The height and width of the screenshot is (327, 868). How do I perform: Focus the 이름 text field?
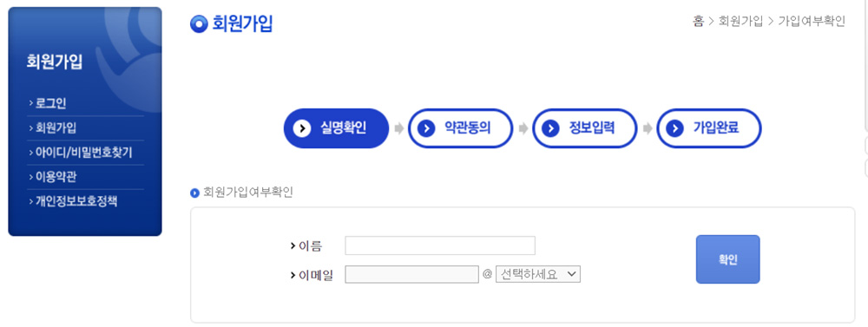[440, 245]
